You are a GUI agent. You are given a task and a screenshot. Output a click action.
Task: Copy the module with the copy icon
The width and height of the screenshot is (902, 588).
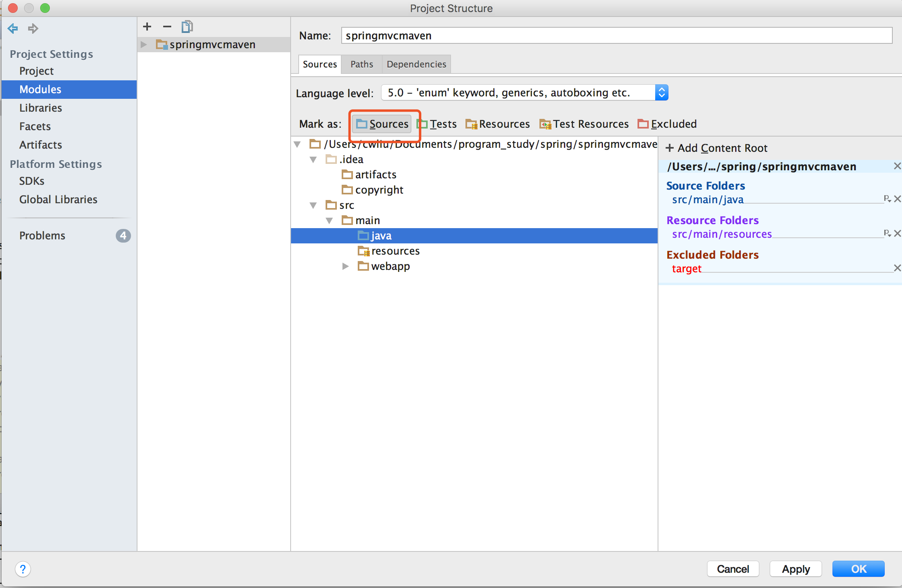[187, 27]
